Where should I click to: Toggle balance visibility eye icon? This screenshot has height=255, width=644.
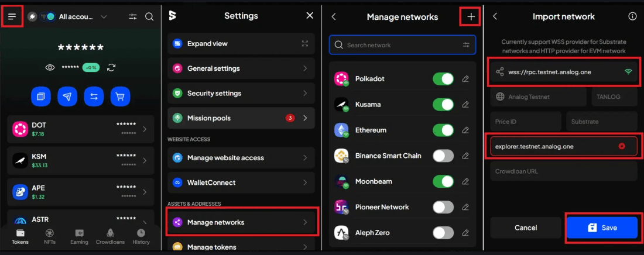click(50, 67)
